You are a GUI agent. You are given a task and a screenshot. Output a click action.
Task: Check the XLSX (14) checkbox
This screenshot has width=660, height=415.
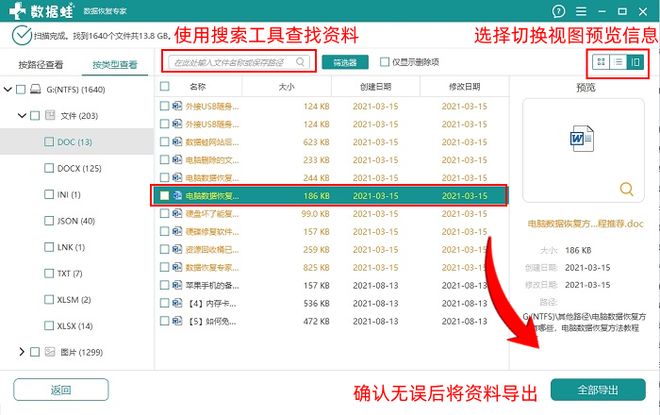(49, 325)
